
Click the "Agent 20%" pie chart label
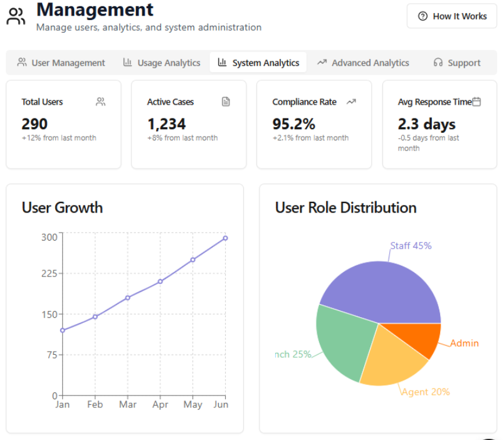tap(426, 392)
